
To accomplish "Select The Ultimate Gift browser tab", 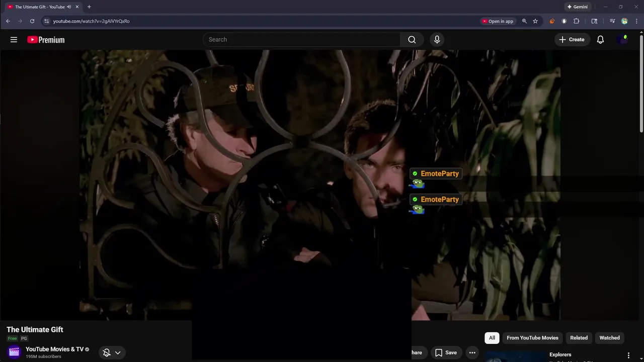I will [42, 7].
